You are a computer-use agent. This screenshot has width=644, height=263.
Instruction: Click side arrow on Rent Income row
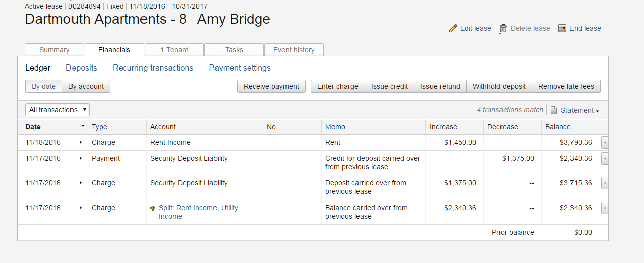pos(605,143)
